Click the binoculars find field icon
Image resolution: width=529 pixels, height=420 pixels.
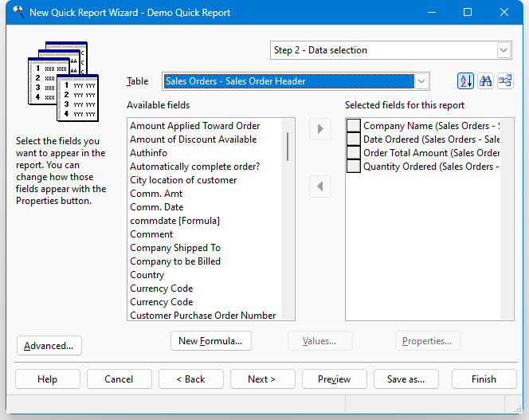485,81
